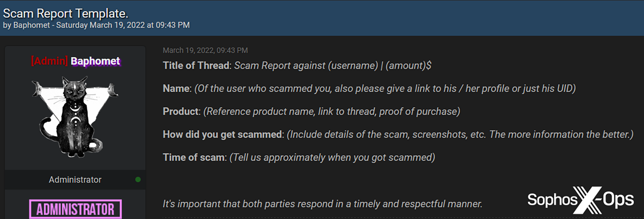Click the grey post timestamp above the message
Viewport: 644px width, 219px height.
pyautogui.click(x=205, y=50)
